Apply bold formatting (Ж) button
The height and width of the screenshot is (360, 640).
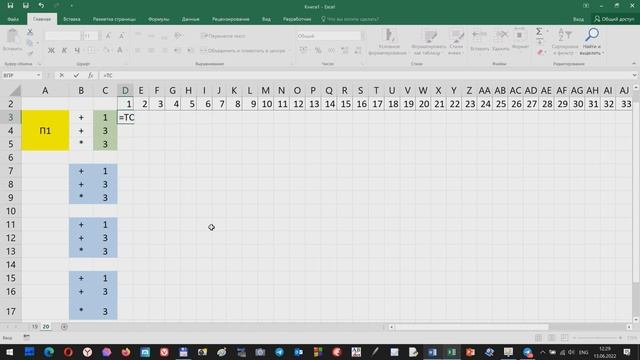(x=51, y=50)
